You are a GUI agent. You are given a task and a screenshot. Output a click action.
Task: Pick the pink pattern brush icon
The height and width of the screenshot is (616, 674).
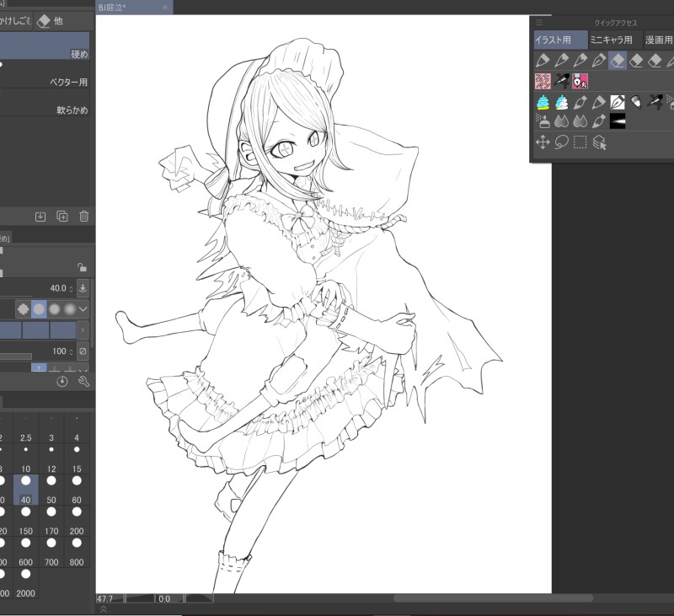tap(543, 81)
